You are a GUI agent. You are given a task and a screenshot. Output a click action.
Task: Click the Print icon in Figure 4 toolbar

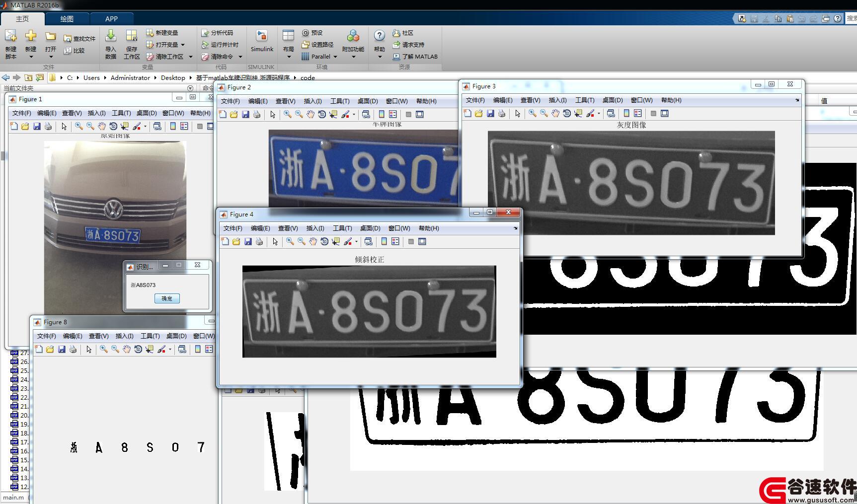click(x=259, y=241)
